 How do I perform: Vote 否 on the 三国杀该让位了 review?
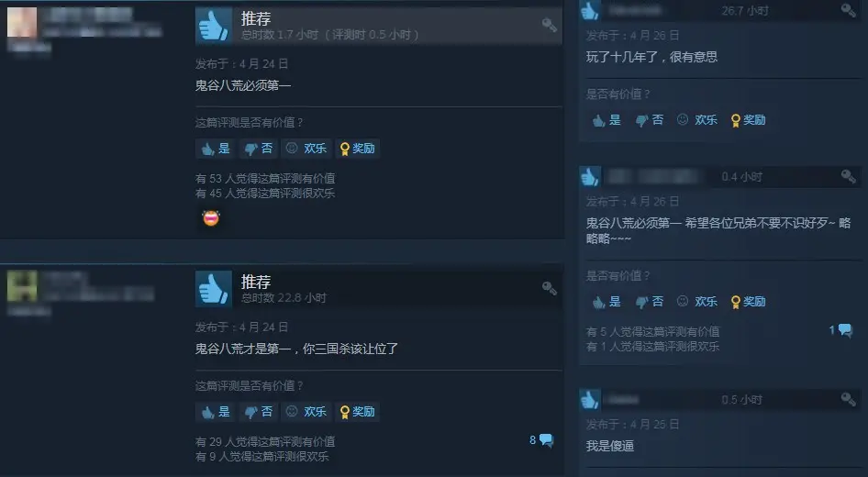coord(259,412)
